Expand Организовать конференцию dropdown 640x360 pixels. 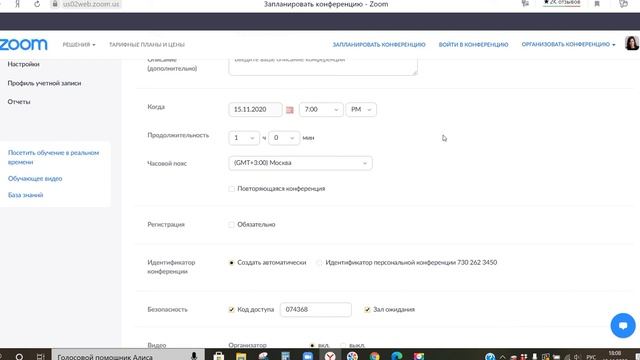[568, 44]
